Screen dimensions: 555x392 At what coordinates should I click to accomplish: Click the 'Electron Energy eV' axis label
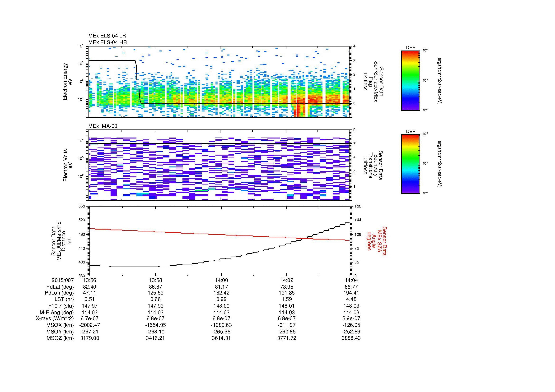[67, 82]
